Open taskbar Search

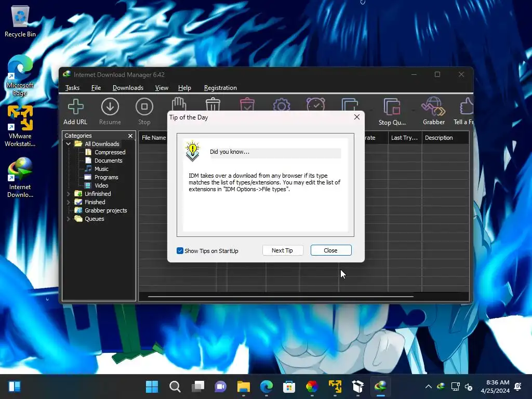pyautogui.click(x=175, y=387)
